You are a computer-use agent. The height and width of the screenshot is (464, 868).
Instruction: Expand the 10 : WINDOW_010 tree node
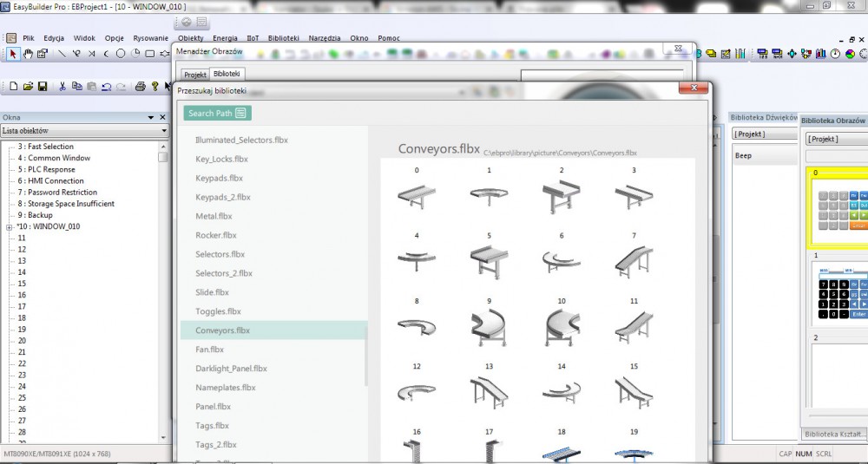point(10,227)
